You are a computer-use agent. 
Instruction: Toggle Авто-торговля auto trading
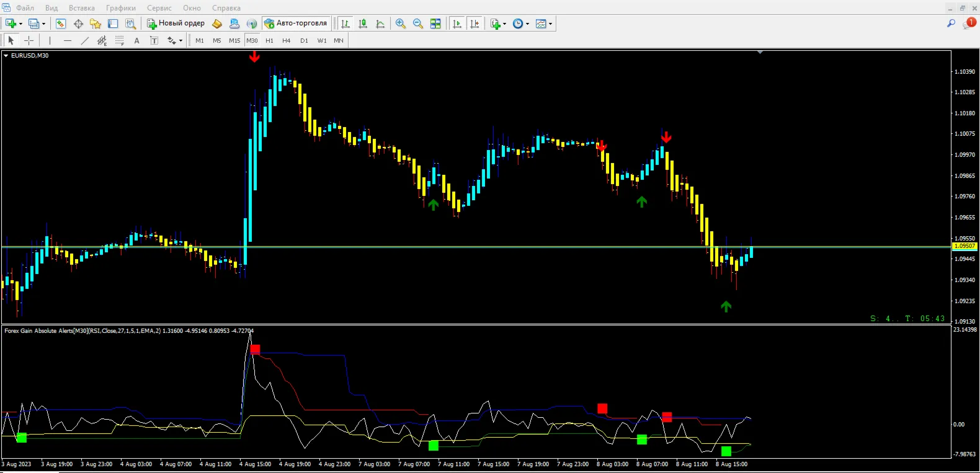(x=296, y=24)
